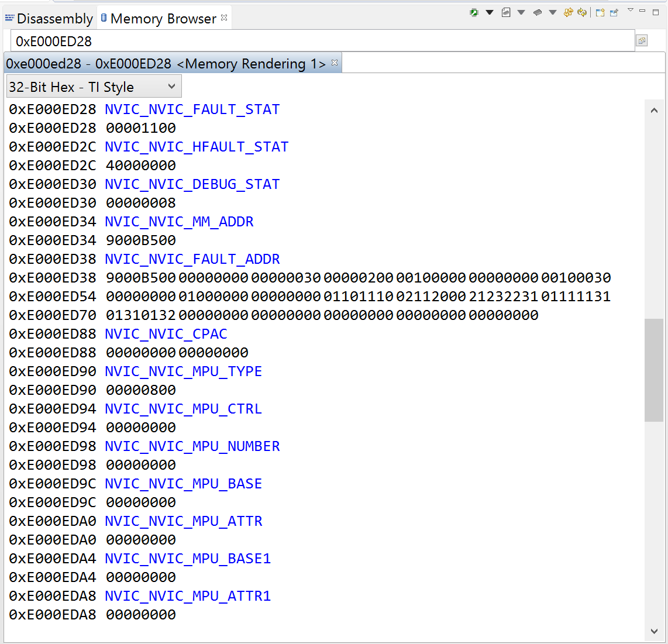Click the NVIC_NVIC_MM_ADDR label
Viewport: 668px width, 644px height.
click(x=179, y=222)
